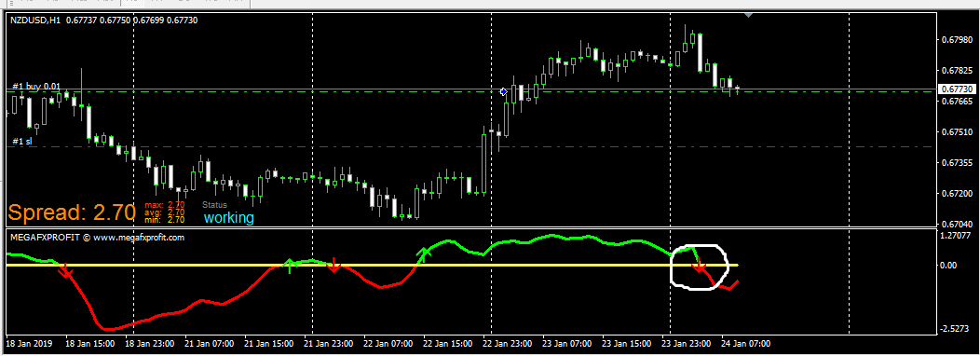The image size is (980, 356).
Task: Click the '23 Jan 15:00' time label
Action: [x=627, y=344]
